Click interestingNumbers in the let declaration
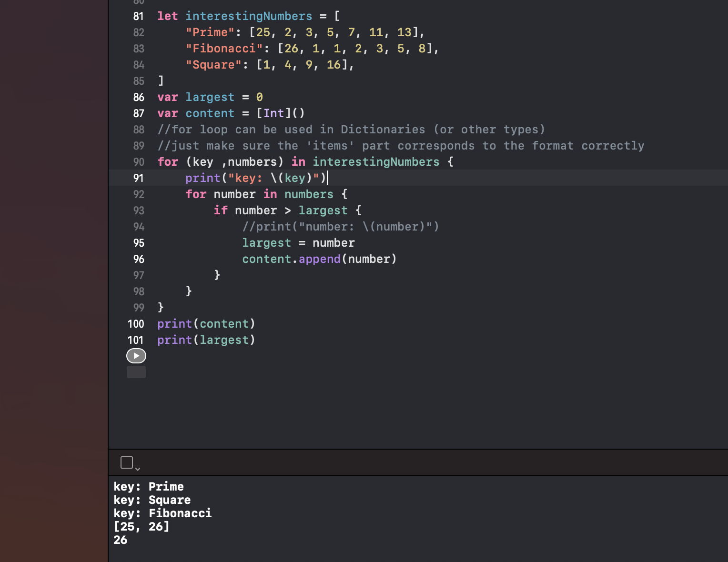This screenshot has width=728, height=562. [x=249, y=16]
